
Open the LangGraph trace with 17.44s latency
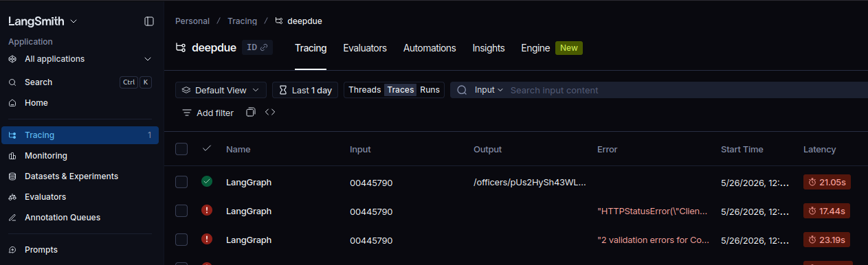tap(249, 211)
